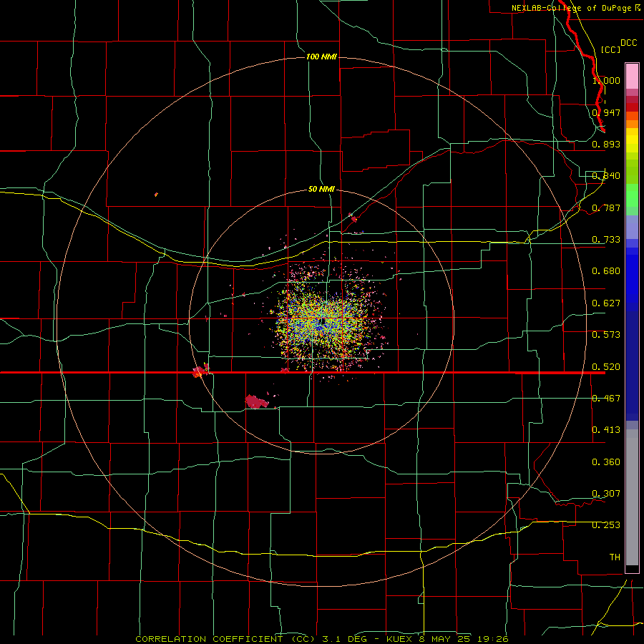Click the Correlation Coefficient caption at bottom
Viewport: 644px width, 644px height.
pyautogui.click(x=321, y=639)
